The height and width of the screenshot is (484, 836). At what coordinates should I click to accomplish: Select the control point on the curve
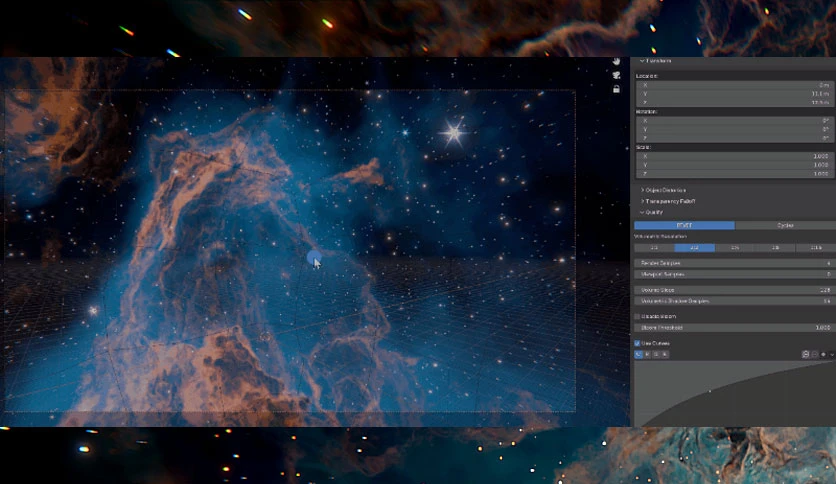pos(710,391)
